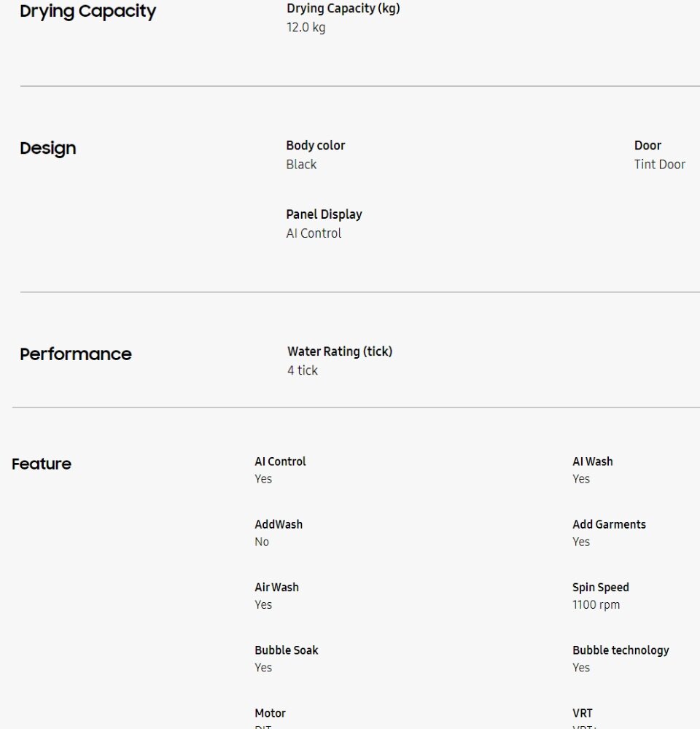Click the Add Garments feature label

(610, 524)
